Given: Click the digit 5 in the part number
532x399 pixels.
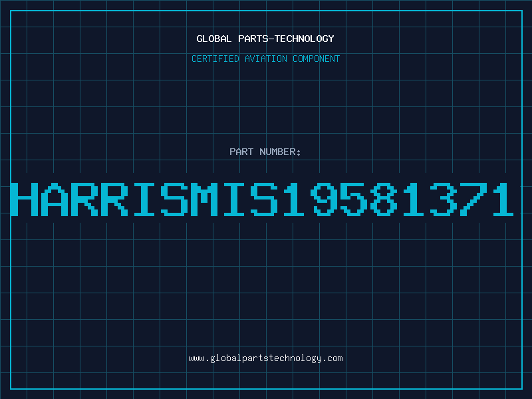Looking at the screenshot, I should pyautogui.click(x=354, y=199).
